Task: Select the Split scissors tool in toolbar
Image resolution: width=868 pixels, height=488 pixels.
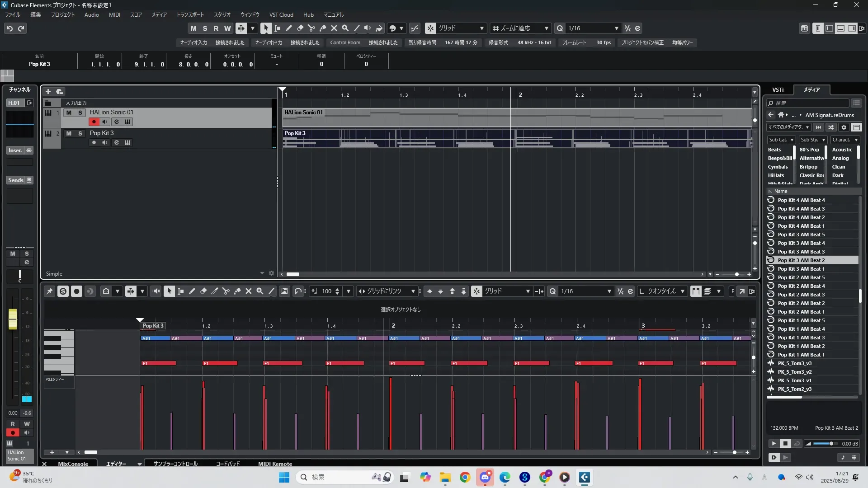Action: pos(311,28)
